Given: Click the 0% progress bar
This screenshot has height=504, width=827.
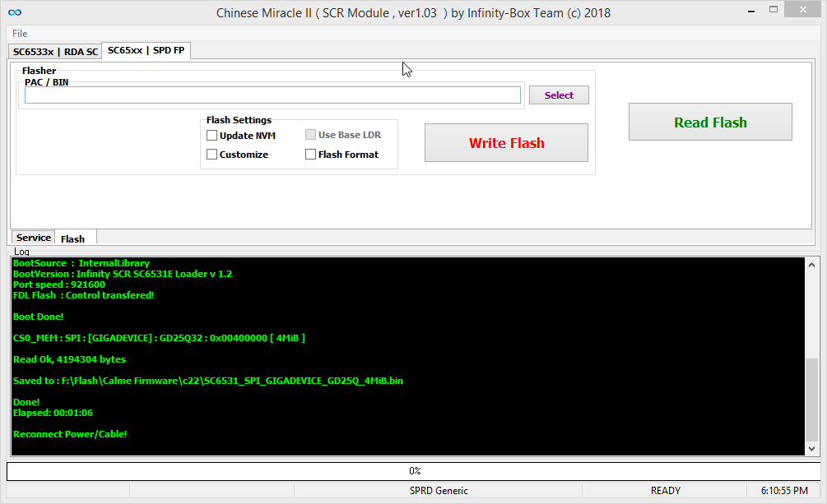Looking at the screenshot, I should 414,471.
